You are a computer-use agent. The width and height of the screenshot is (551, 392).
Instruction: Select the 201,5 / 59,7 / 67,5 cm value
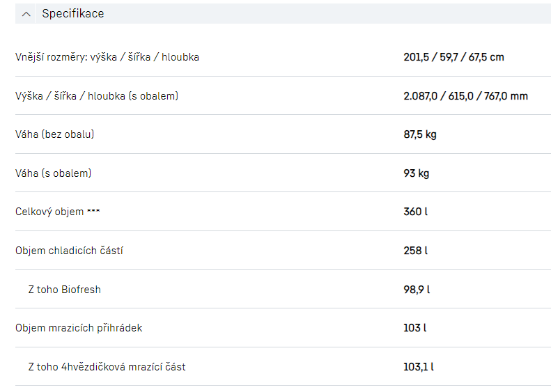[x=453, y=57]
